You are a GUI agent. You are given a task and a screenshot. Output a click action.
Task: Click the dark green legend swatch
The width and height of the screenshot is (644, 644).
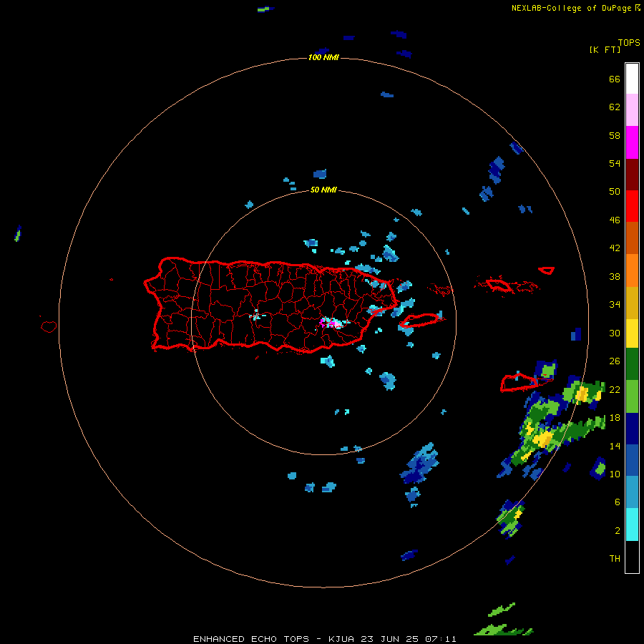tap(632, 364)
